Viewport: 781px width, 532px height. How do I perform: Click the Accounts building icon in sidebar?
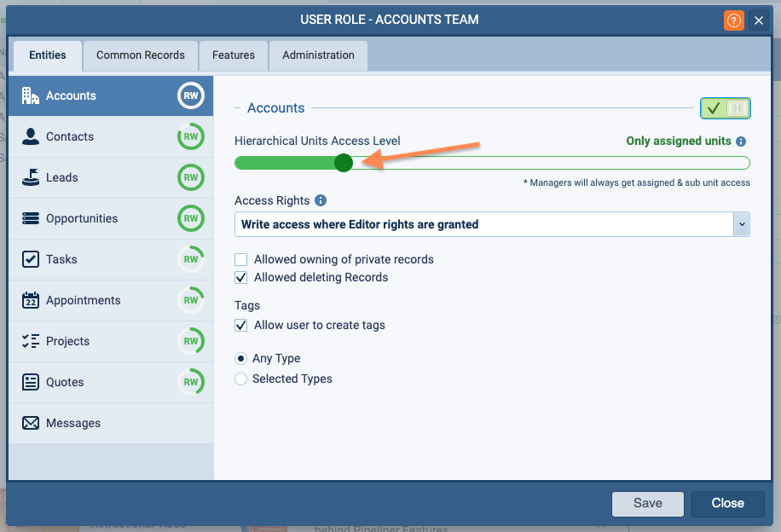click(31, 95)
